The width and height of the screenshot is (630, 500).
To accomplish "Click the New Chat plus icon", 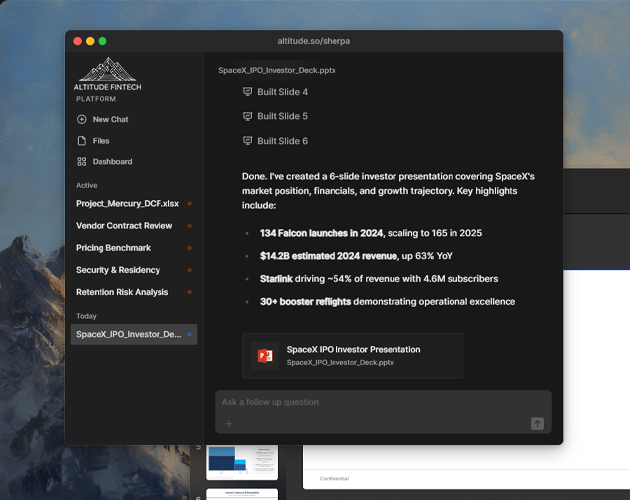I will [82, 119].
